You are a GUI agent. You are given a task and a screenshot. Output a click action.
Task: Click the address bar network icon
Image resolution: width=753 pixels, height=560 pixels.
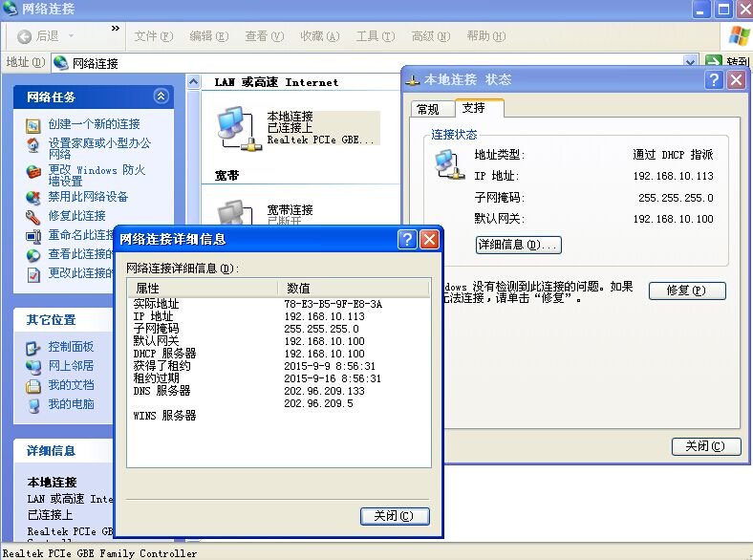coord(60,63)
